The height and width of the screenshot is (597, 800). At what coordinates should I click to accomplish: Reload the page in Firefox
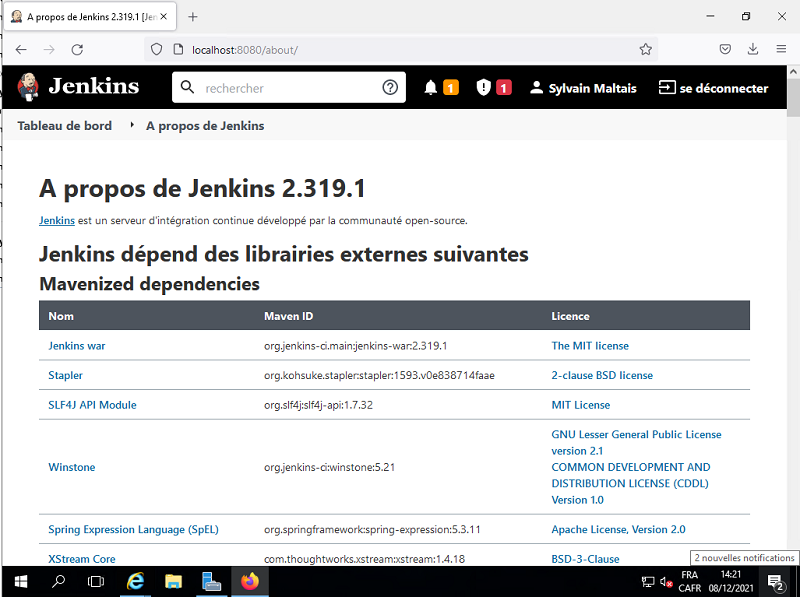(x=77, y=49)
